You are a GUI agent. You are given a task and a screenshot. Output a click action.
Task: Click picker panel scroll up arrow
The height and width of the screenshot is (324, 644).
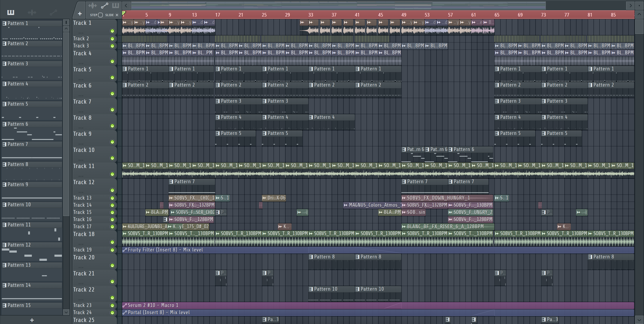click(66, 29)
